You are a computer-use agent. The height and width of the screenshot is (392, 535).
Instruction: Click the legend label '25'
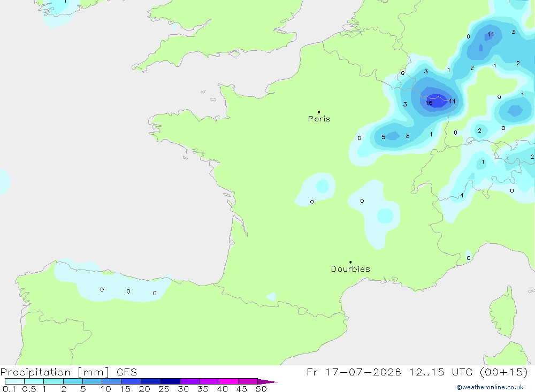[164, 389]
